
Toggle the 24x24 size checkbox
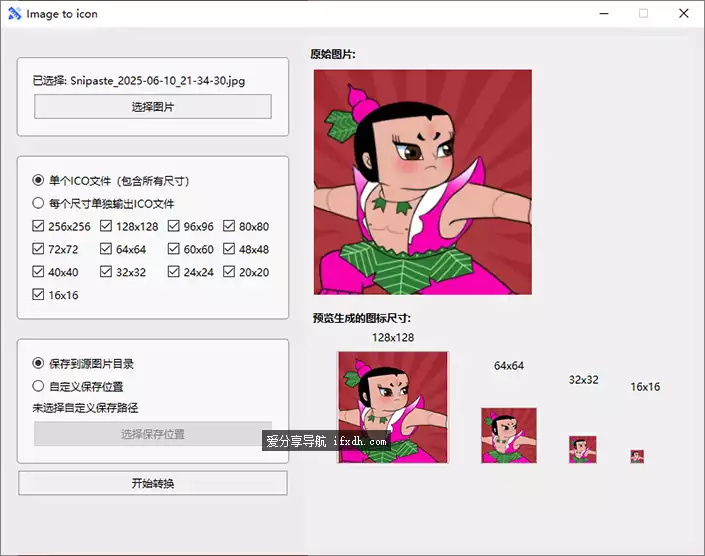point(174,272)
